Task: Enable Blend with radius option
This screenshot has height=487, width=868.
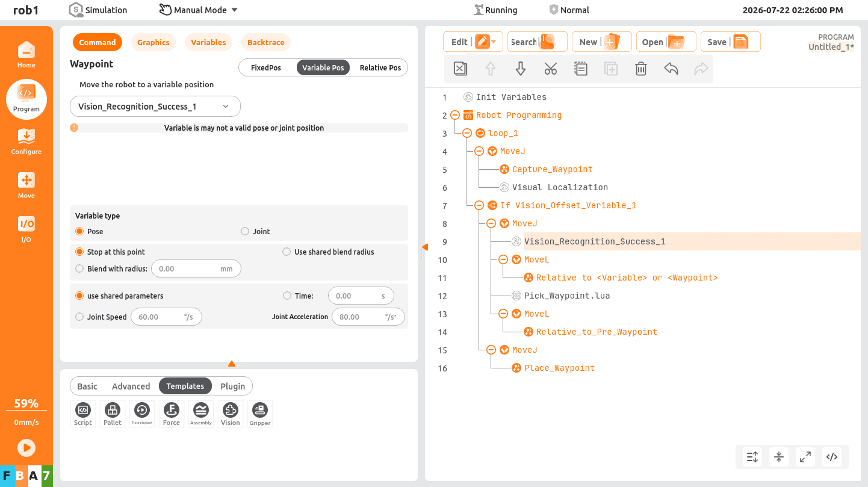Action: tap(79, 268)
